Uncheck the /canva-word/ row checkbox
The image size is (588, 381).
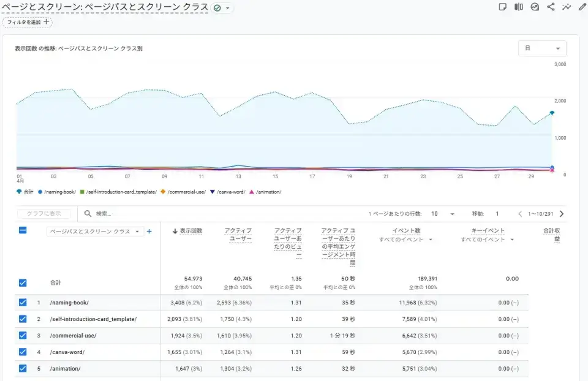[x=23, y=352]
